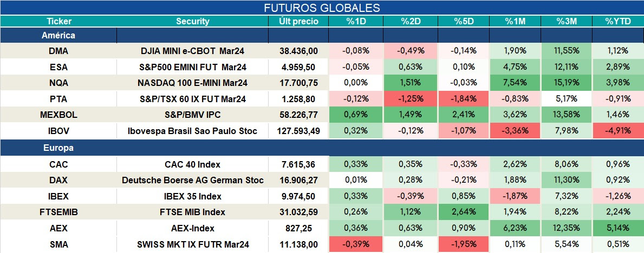Select the red -4,91% IBOV YTD cell
Screen dimensions: 644x253
click(x=618, y=131)
